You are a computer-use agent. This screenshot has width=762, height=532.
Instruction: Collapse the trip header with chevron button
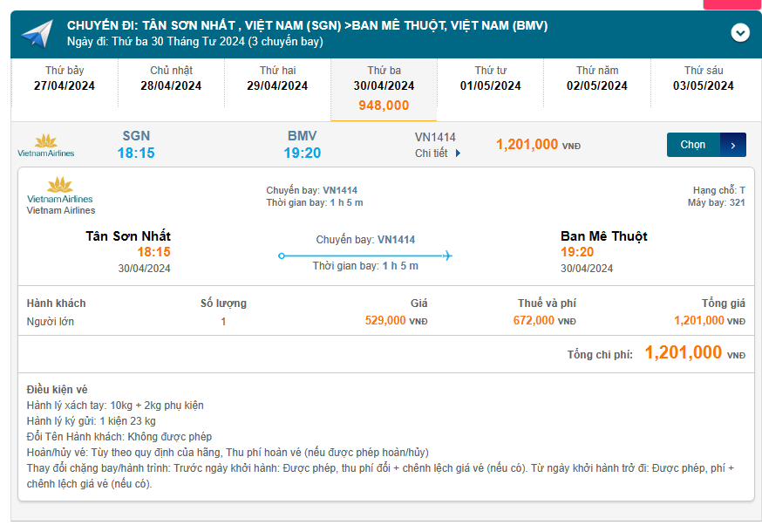(x=740, y=33)
